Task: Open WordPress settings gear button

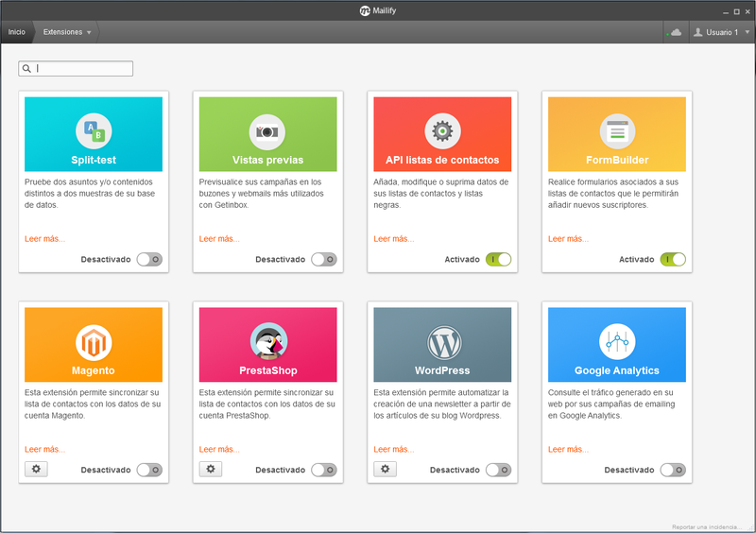Action: coord(386,469)
